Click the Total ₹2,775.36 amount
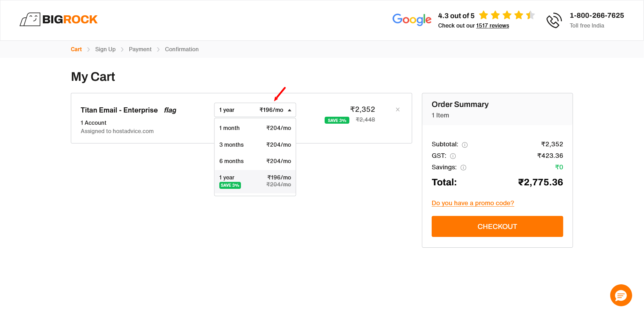 tap(540, 182)
